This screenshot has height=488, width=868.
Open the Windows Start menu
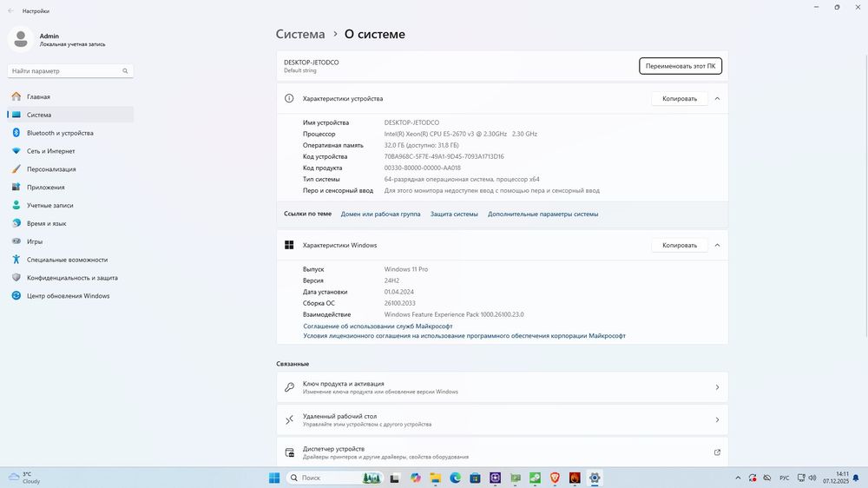(x=274, y=478)
